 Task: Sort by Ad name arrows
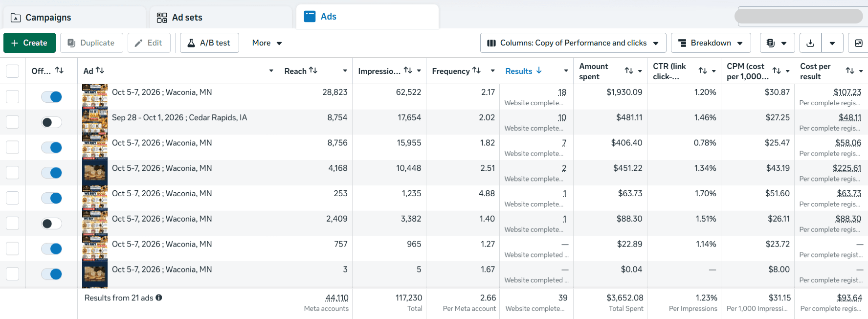click(100, 70)
